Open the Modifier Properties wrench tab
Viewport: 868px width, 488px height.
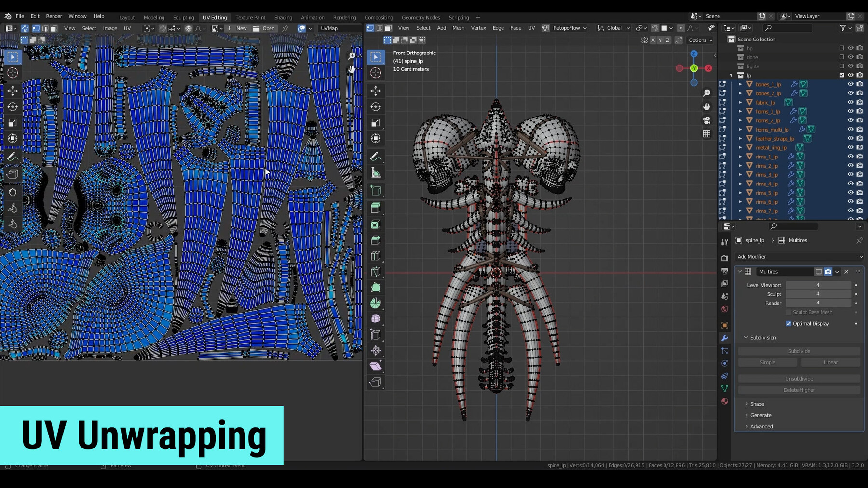(725, 339)
